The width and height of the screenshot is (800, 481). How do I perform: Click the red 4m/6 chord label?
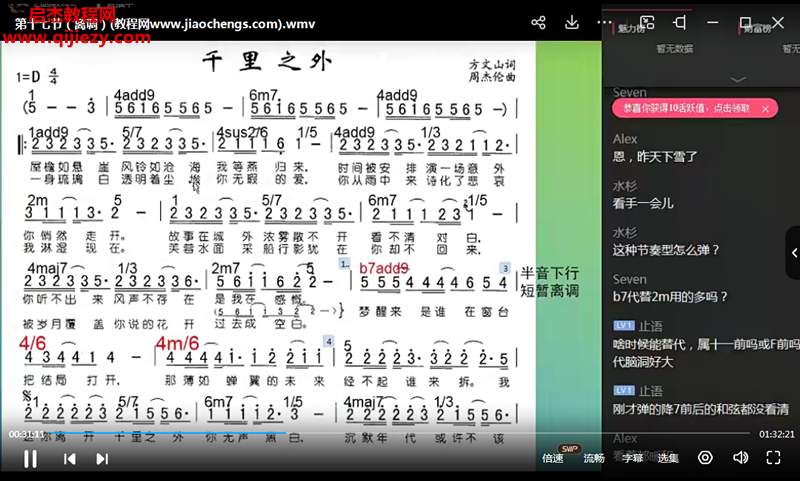coord(178,343)
